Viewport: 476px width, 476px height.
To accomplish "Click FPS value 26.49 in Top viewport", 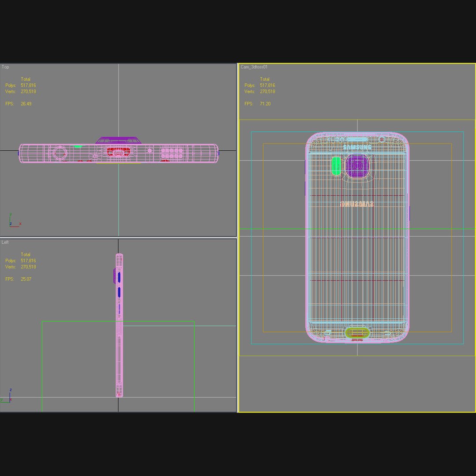I will click(26, 104).
